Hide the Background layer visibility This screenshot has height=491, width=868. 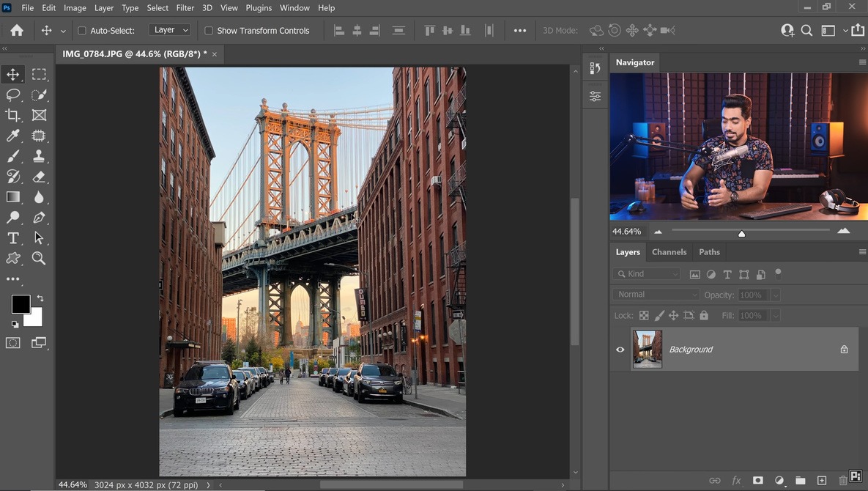coord(620,350)
